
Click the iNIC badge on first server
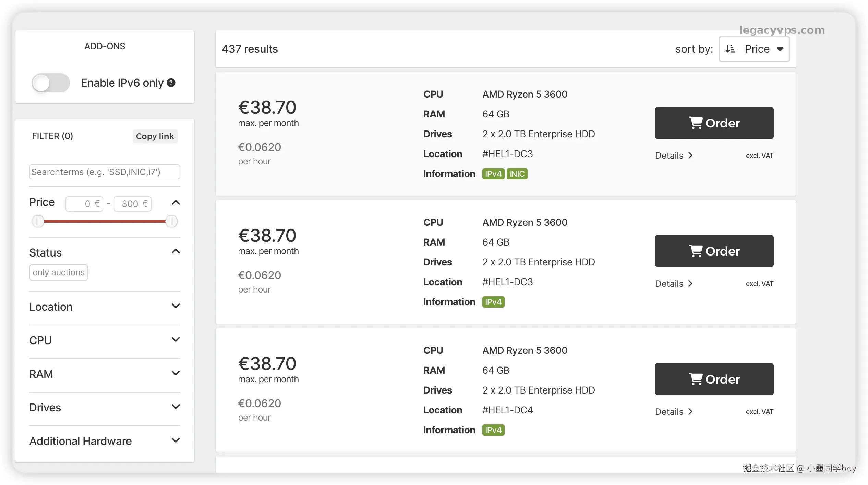517,174
